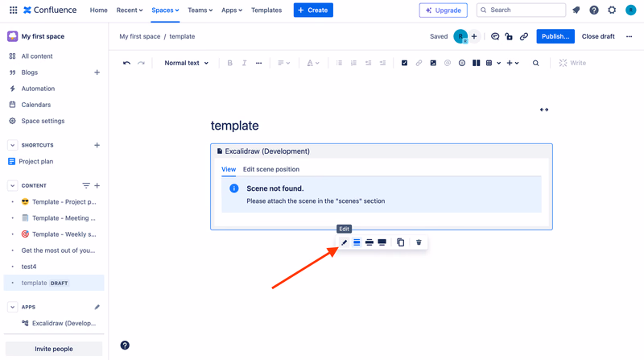Open the table options dropdown arrow
The height and width of the screenshot is (360, 644).
[x=498, y=63]
